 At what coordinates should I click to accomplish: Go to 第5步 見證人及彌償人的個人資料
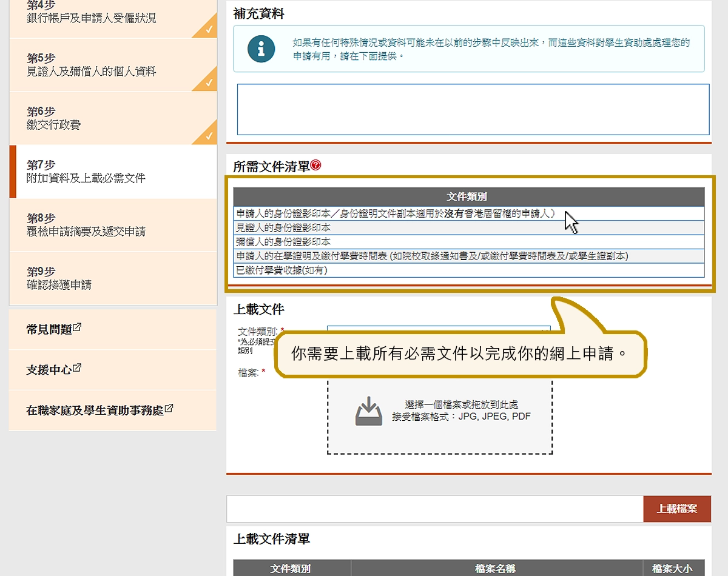point(92,65)
